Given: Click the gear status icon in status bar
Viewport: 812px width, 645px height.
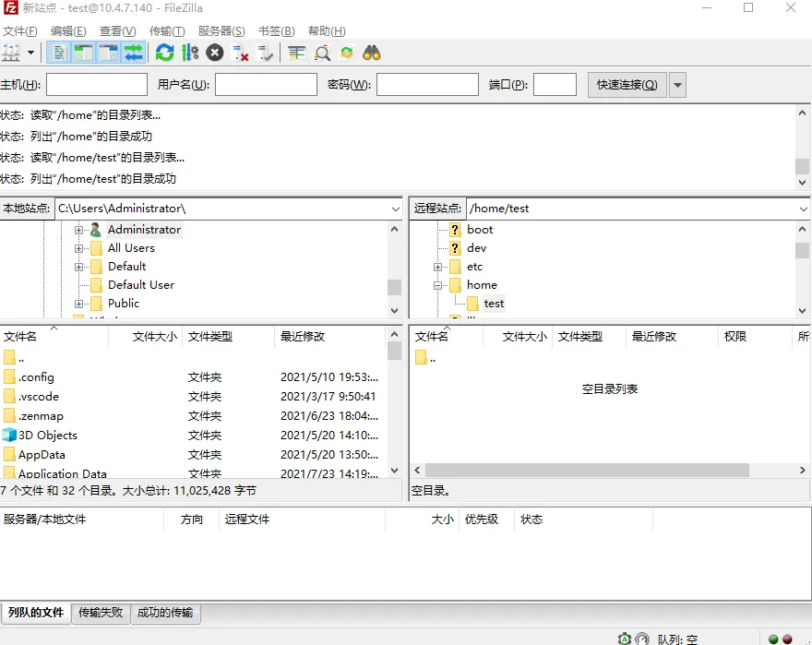Looking at the screenshot, I should coord(625,639).
